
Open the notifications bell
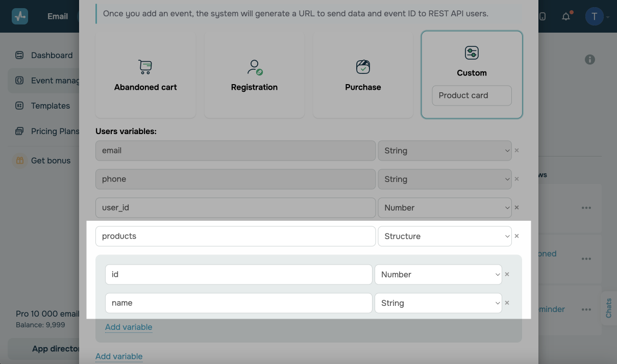tap(566, 16)
